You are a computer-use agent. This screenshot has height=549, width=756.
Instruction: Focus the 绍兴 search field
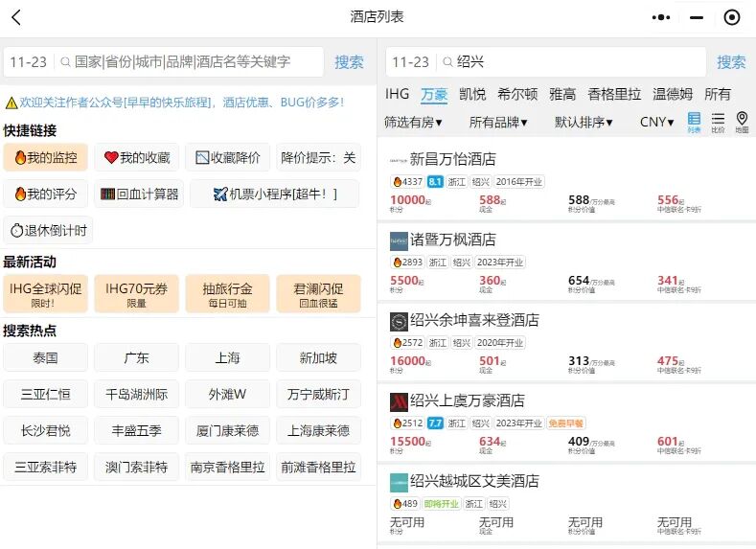[x=571, y=61]
